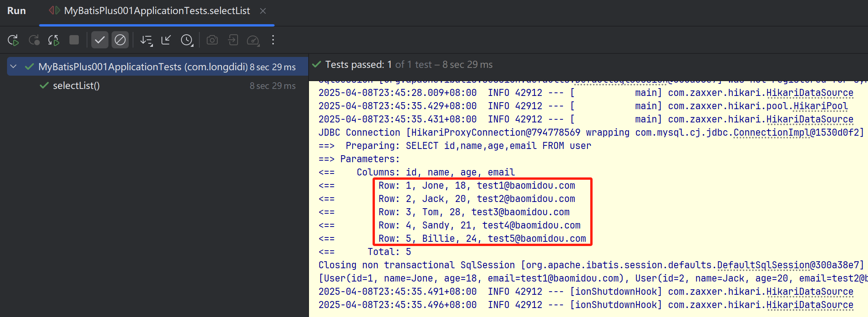Viewport: 868px width, 317px height.
Task: Click the Import tests arrow icon
Action: tap(166, 40)
